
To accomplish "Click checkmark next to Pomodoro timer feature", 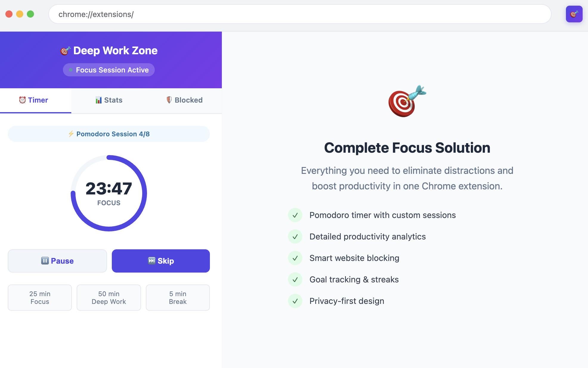I will (x=295, y=215).
